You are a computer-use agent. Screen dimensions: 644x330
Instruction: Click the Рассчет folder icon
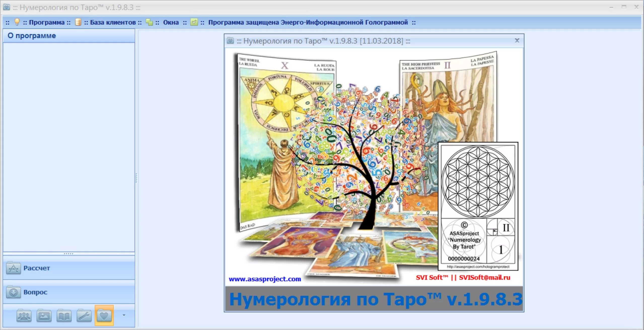click(13, 268)
